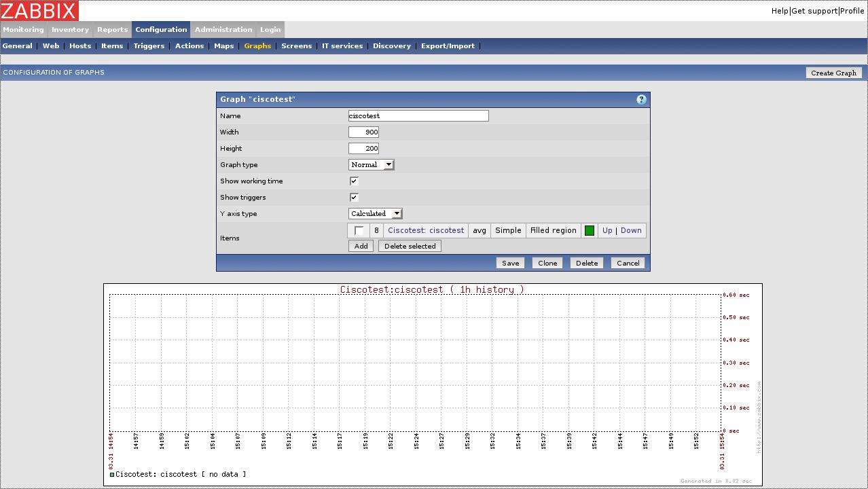This screenshot has height=489, width=868.
Task: Click the green item color swatch
Action: [590, 231]
